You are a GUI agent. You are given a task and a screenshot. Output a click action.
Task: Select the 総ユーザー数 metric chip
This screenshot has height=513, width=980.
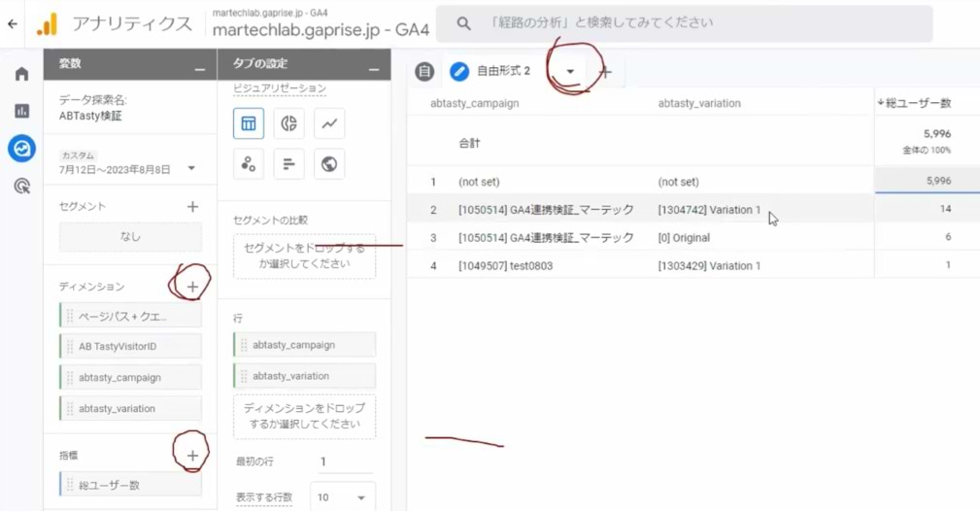coord(130,485)
